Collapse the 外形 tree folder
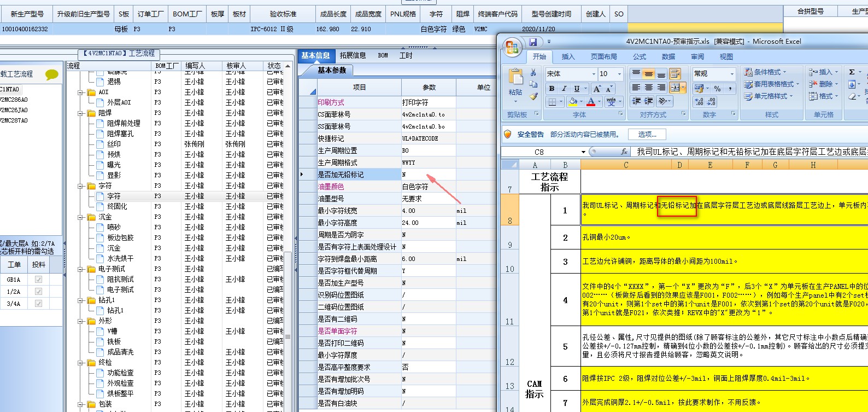Screen dimensions: 868x412 click(80, 321)
